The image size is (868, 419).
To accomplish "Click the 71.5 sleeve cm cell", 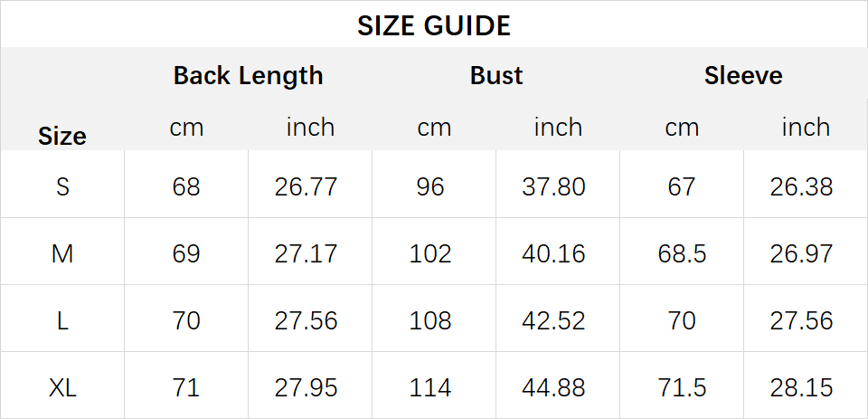I will 682,388.
